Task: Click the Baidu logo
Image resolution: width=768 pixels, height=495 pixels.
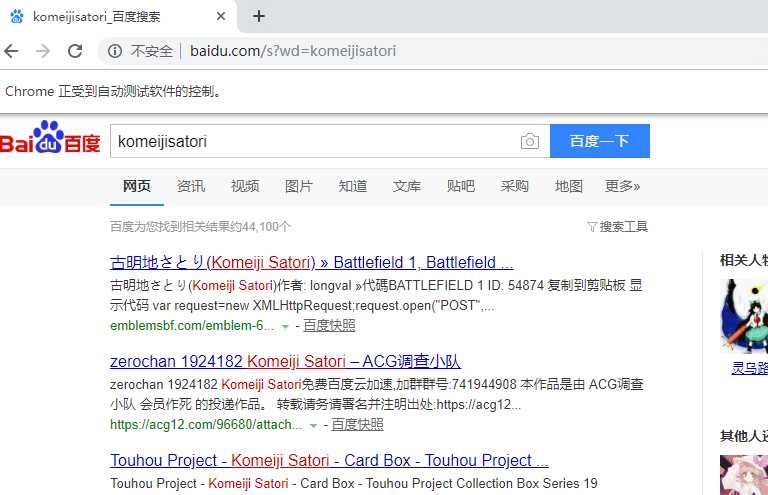Action: pyautogui.click(x=50, y=138)
